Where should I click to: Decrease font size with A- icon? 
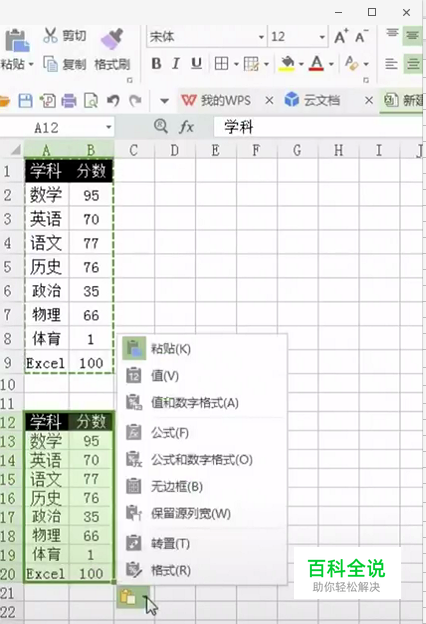(x=362, y=37)
